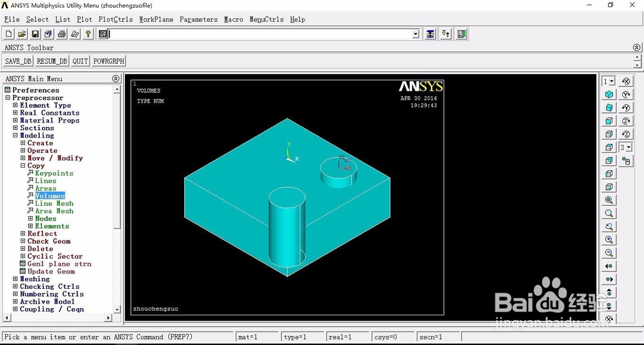This screenshot has width=644, height=345.
Task: Open the Macro menu
Action: point(234,19)
